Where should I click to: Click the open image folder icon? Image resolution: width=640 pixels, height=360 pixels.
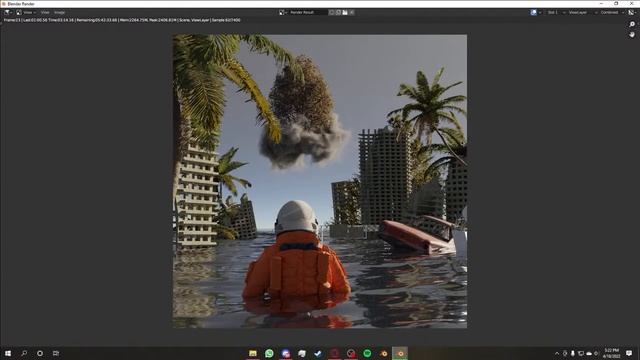click(345, 13)
